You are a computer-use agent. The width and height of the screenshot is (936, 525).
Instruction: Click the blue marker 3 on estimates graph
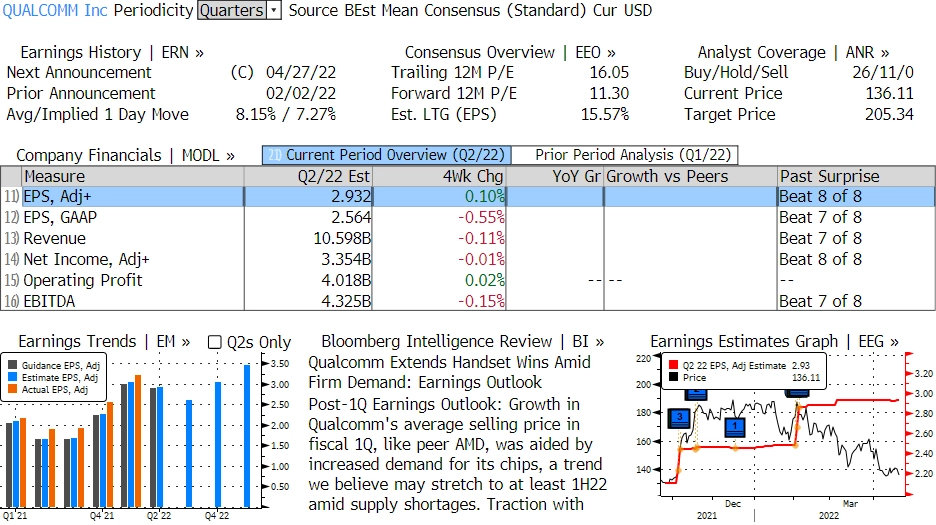pos(680,418)
